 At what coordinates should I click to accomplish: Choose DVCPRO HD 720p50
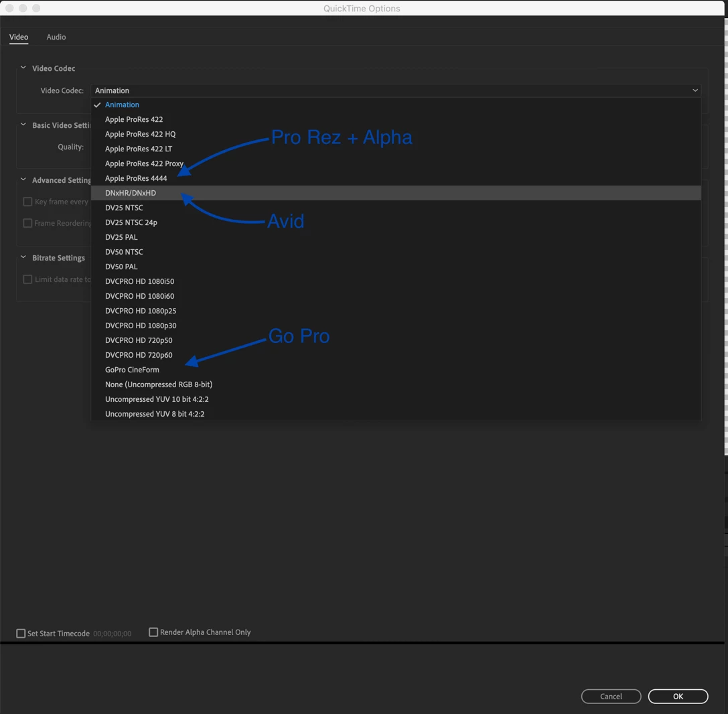396,340
